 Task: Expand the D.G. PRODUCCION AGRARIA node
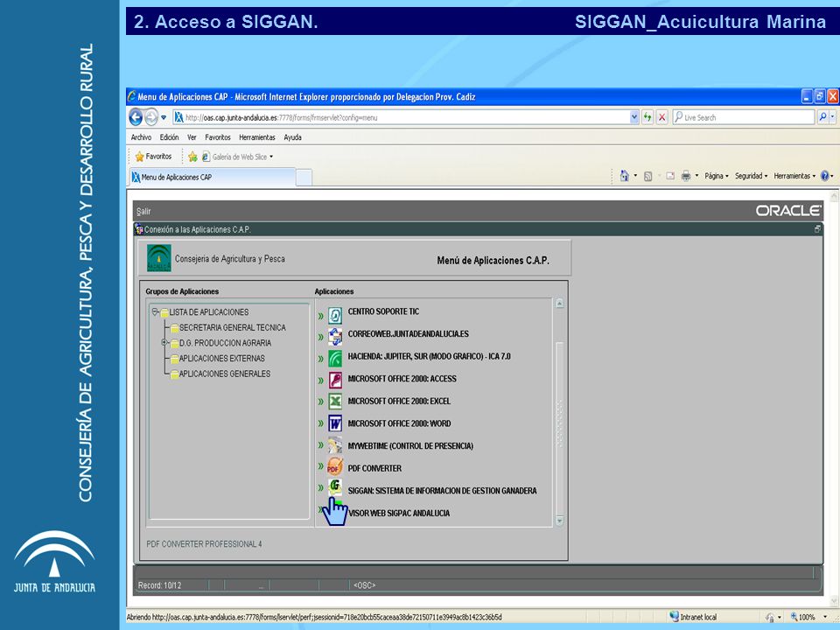(x=164, y=342)
